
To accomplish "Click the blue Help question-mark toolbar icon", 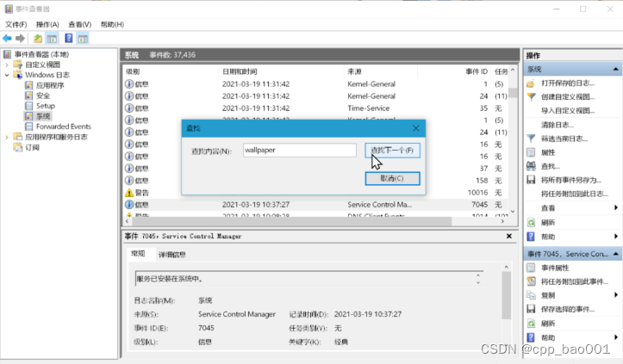I will (x=69, y=39).
